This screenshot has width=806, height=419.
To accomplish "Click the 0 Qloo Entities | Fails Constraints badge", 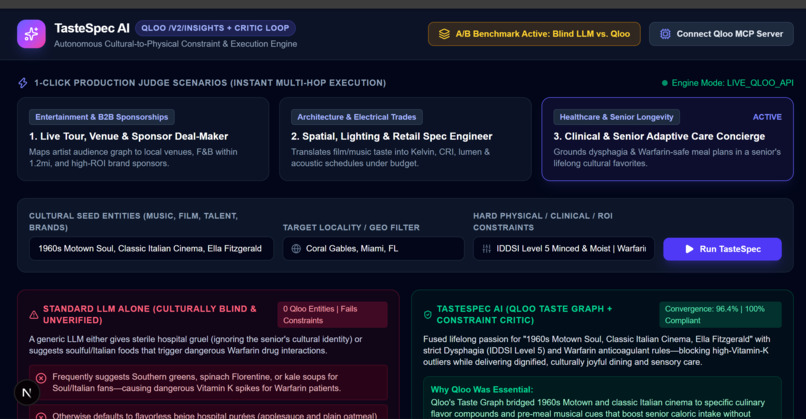I will (x=333, y=315).
